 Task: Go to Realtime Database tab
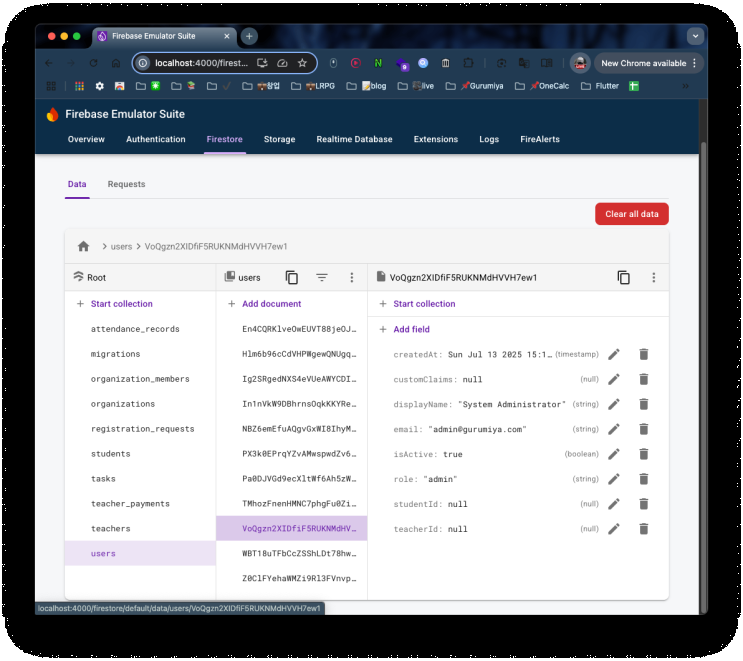coord(354,139)
